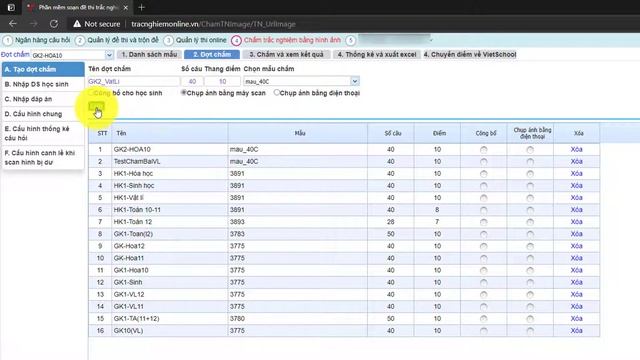
Task: Click the browser back arrow
Action: click(x=13, y=24)
